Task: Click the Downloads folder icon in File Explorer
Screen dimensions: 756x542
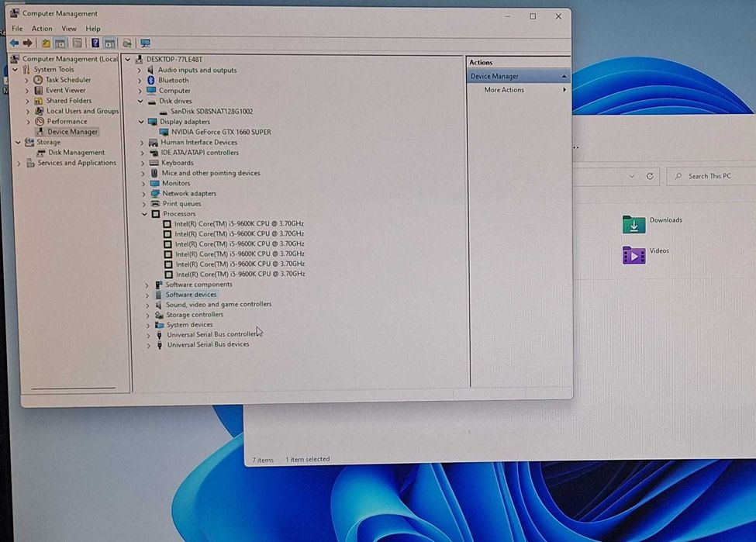Action: point(634,224)
